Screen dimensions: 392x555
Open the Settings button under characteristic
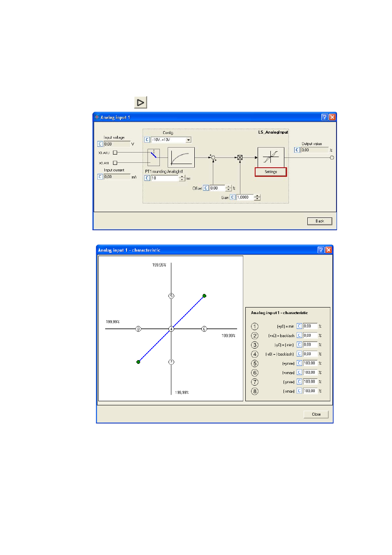point(271,172)
